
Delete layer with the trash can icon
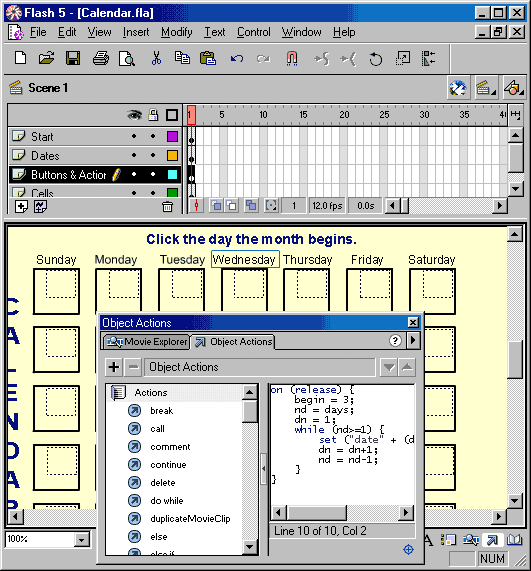tap(167, 206)
